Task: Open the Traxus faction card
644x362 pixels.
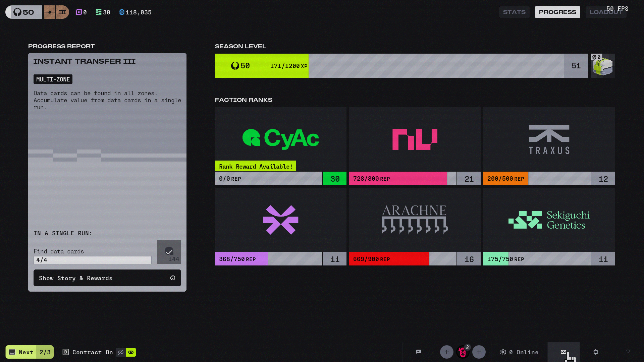Action: (x=549, y=139)
